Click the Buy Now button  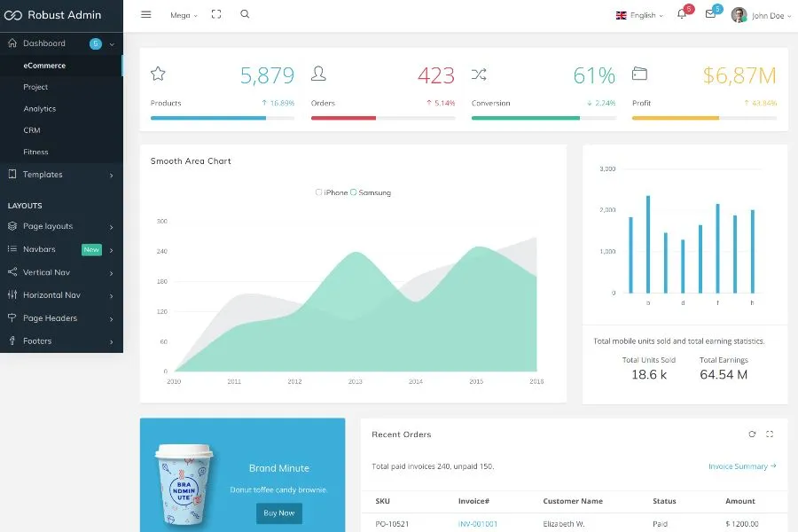click(279, 513)
